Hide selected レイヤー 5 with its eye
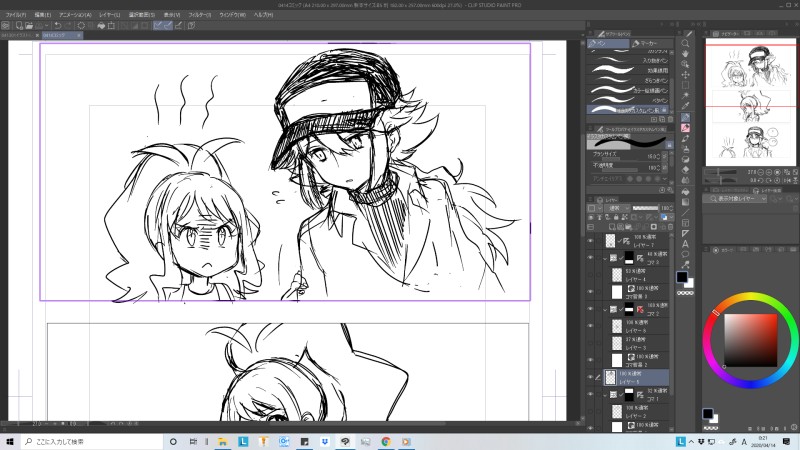The width and height of the screenshot is (800, 450). (591, 377)
